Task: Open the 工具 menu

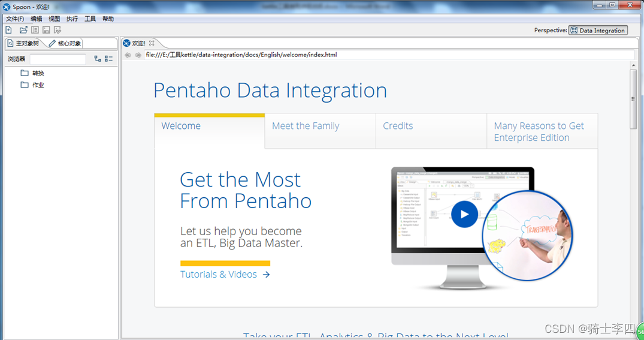Action: click(90, 19)
